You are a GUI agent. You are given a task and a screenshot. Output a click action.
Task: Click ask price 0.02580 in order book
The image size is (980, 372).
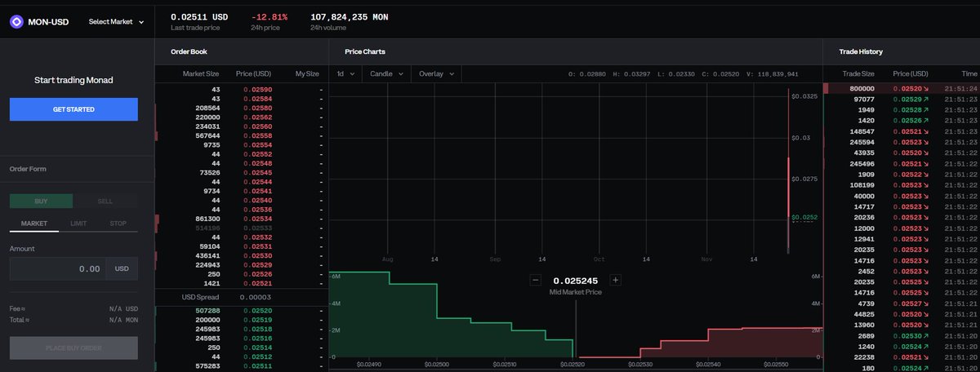(x=258, y=108)
